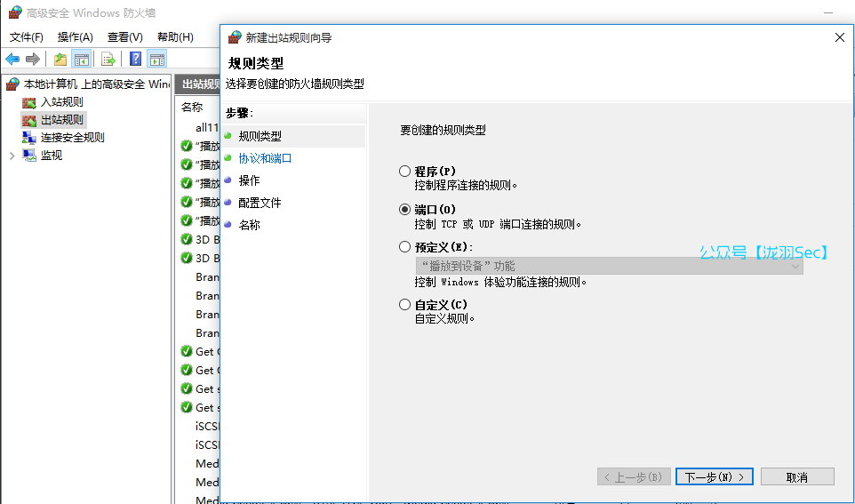The width and height of the screenshot is (855, 504).
Task: Open the 操作(A) menu
Action: [x=75, y=36]
